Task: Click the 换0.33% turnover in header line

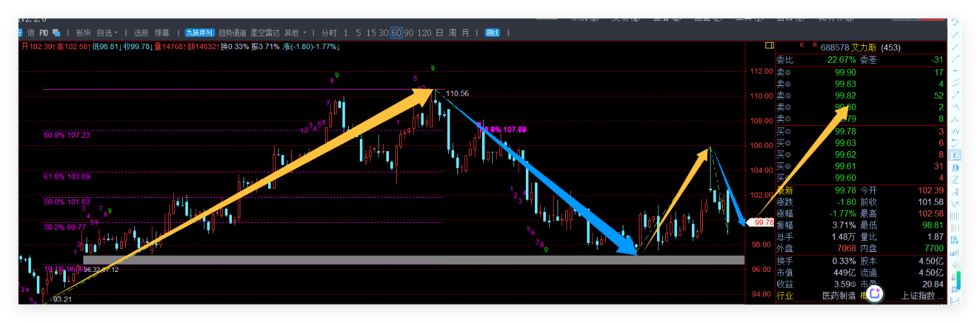Action: (x=235, y=46)
